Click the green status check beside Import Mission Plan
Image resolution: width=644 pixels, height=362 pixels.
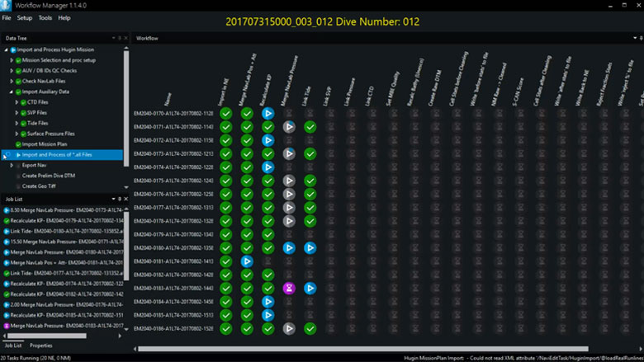pyautogui.click(x=17, y=144)
